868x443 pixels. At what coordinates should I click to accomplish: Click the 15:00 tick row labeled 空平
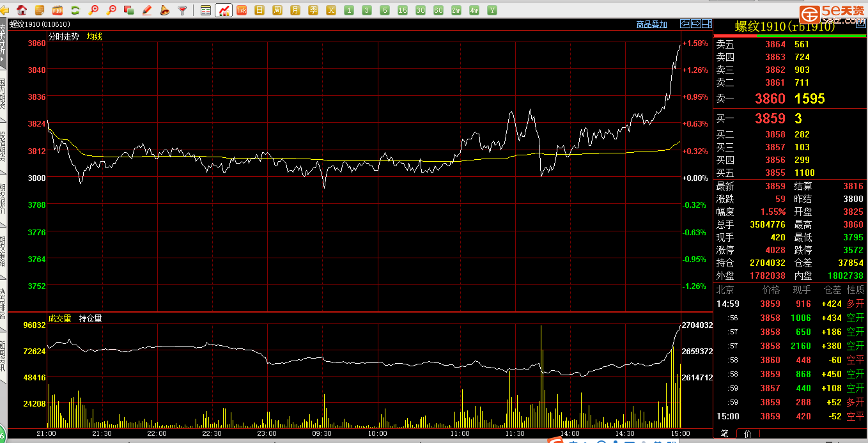[x=790, y=416]
